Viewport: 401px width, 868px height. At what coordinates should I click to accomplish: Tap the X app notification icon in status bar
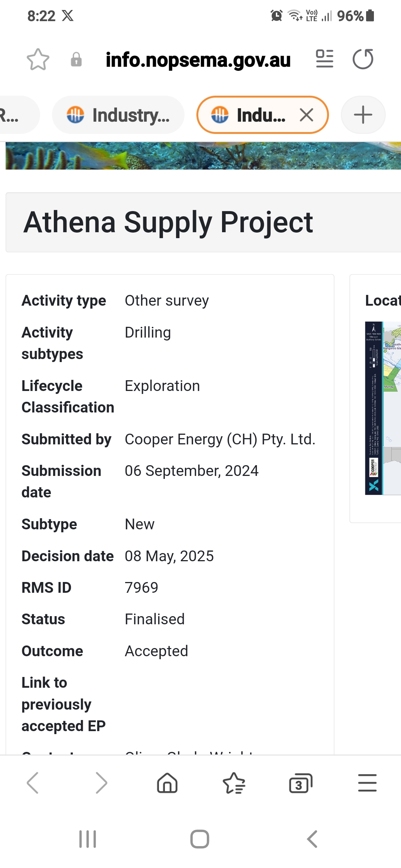tap(68, 16)
